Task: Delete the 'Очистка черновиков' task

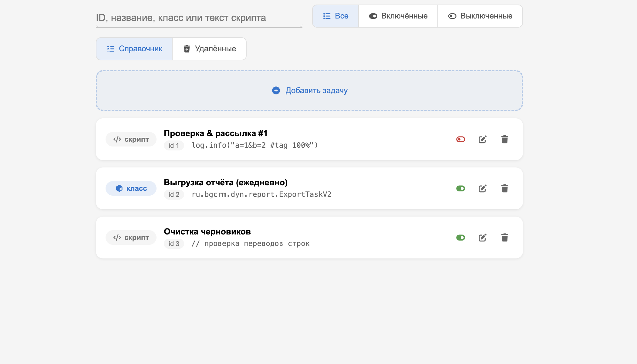Action: (x=505, y=238)
